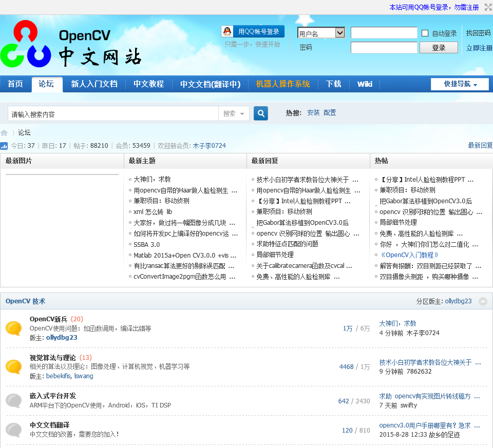Image resolution: width=493 pixels, height=448 pixels.
Task: Open new member 木子李0724 profile
Action: tap(209, 146)
